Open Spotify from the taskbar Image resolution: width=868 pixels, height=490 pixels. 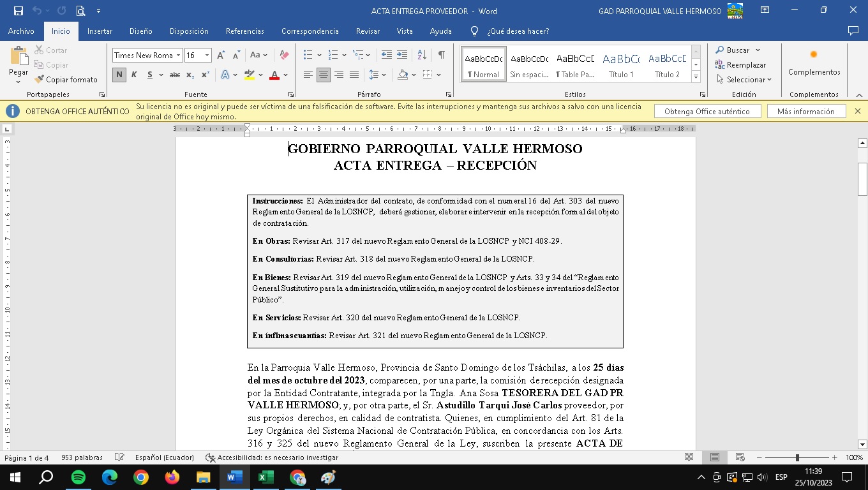tap(79, 477)
